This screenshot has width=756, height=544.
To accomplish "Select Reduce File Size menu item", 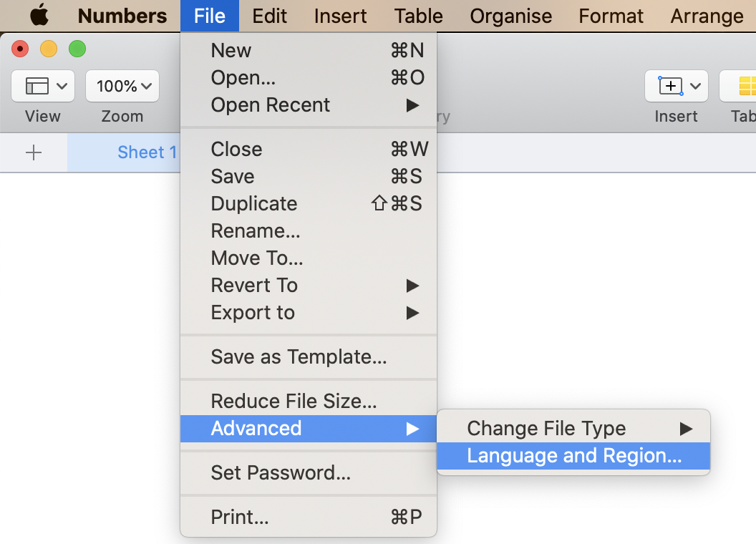I will click(x=294, y=402).
